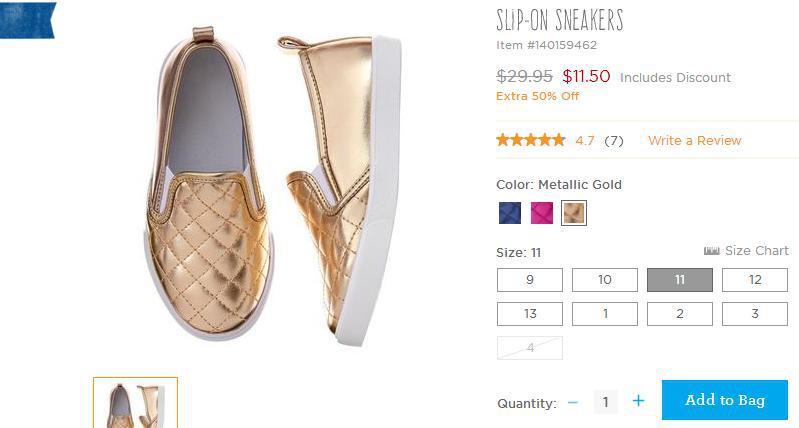Pick size 12
Image resolution: width=799 pixels, height=428 pixels.
(x=755, y=280)
